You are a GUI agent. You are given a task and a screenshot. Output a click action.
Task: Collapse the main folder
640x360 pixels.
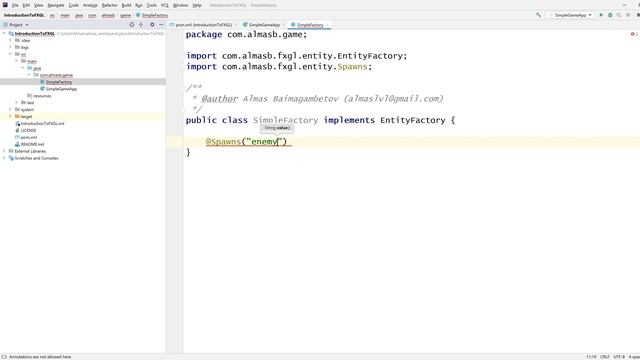(16, 61)
